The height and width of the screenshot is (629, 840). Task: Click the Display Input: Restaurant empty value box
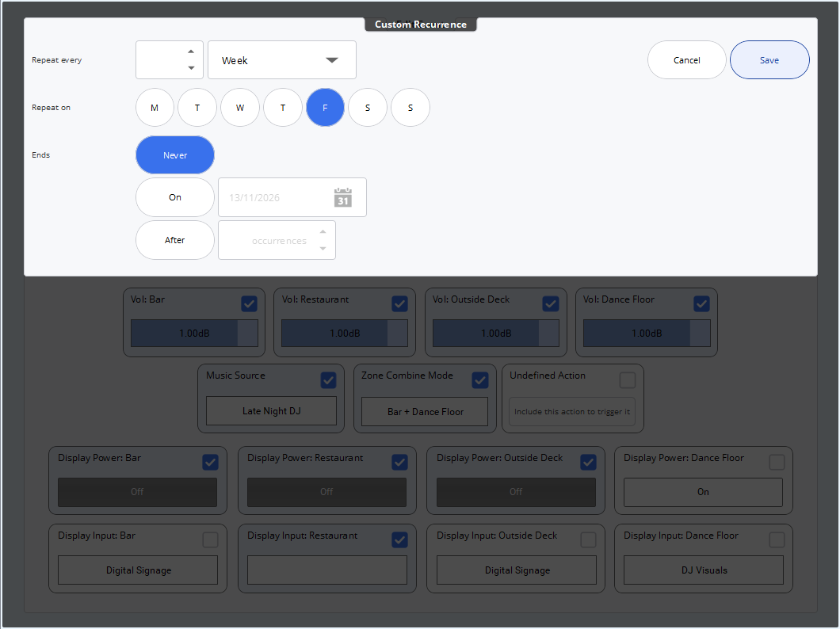tap(326, 570)
